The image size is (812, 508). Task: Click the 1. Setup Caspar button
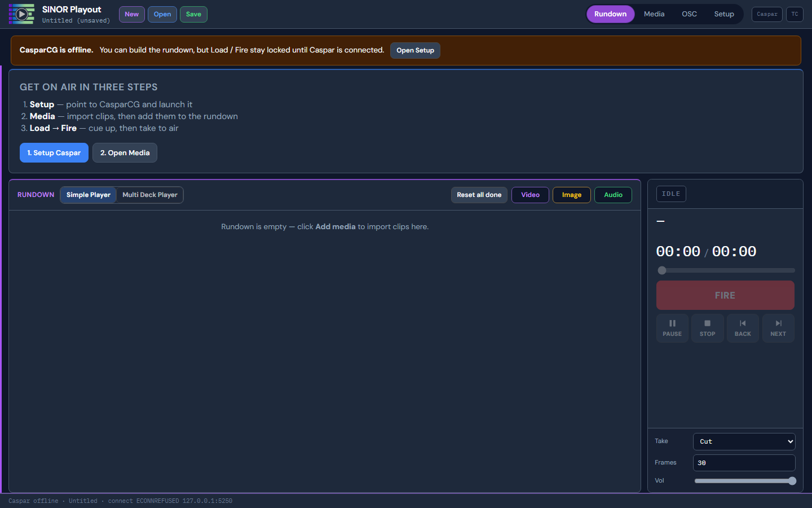coord(54,152)
